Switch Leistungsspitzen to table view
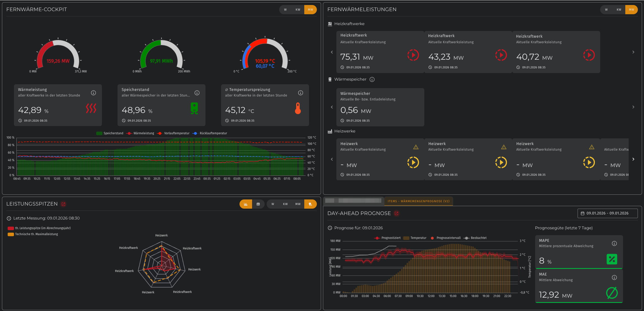 (x=258, y=204)
